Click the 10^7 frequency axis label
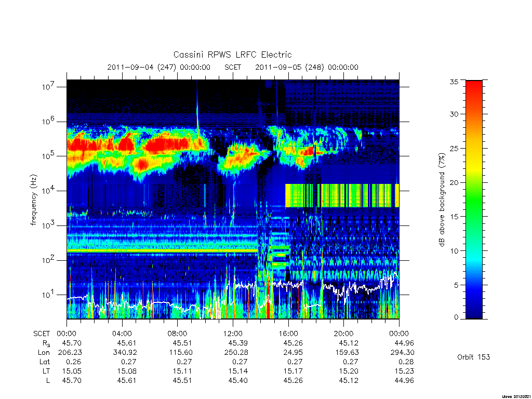532x399 pixels. click(x=48, y=87)
